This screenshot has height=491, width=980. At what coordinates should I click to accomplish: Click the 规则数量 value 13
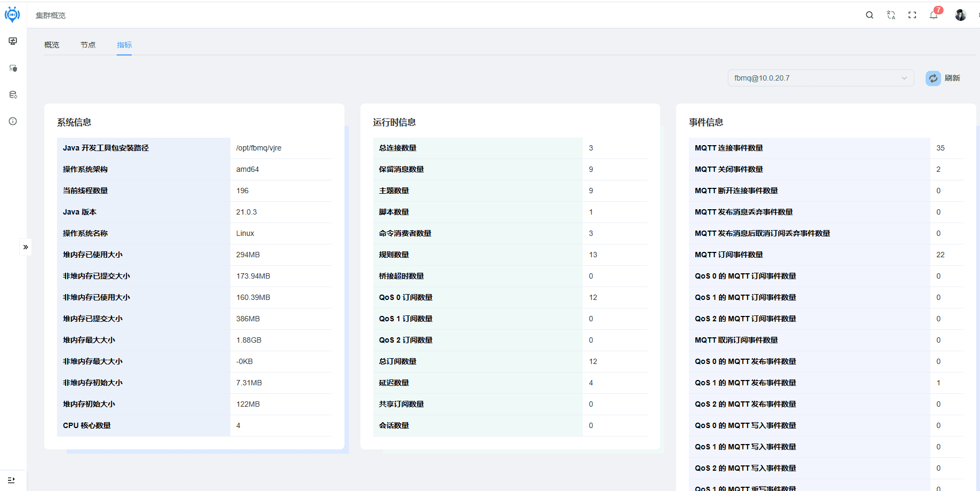(x=593, y=255)
